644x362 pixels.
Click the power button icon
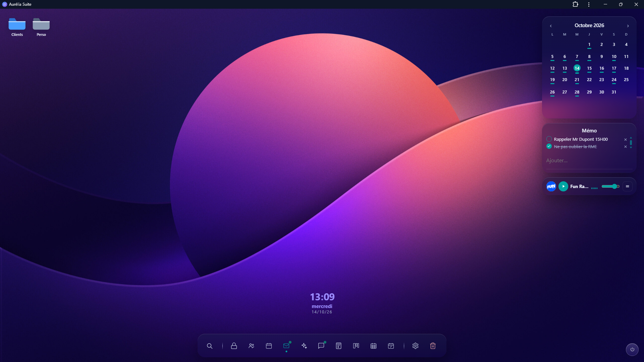pos(632,349)
